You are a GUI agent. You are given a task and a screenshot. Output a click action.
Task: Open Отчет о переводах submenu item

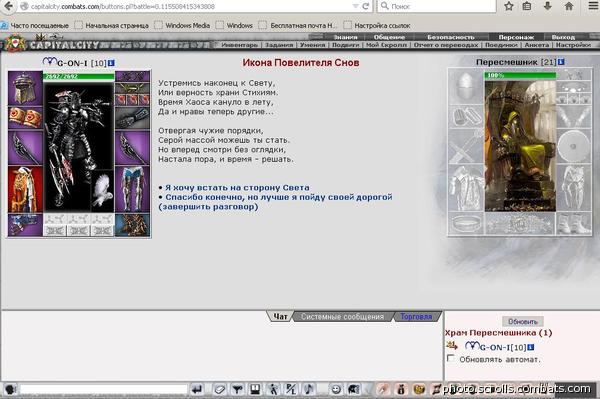pos(446,45)
